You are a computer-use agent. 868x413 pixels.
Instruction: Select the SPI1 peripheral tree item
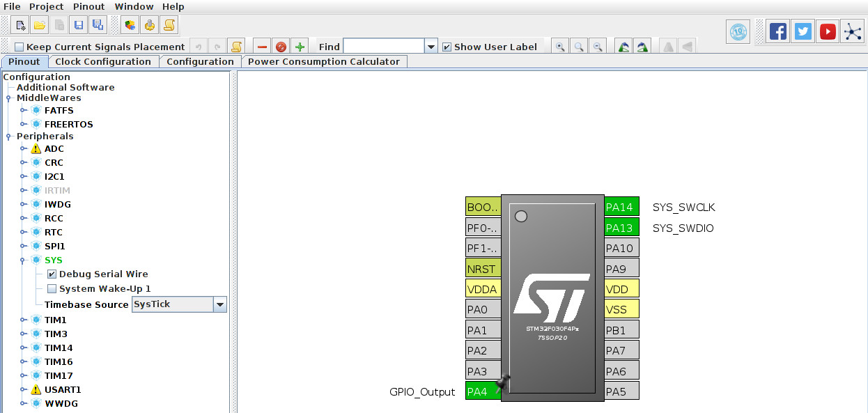tap(55, 247)
